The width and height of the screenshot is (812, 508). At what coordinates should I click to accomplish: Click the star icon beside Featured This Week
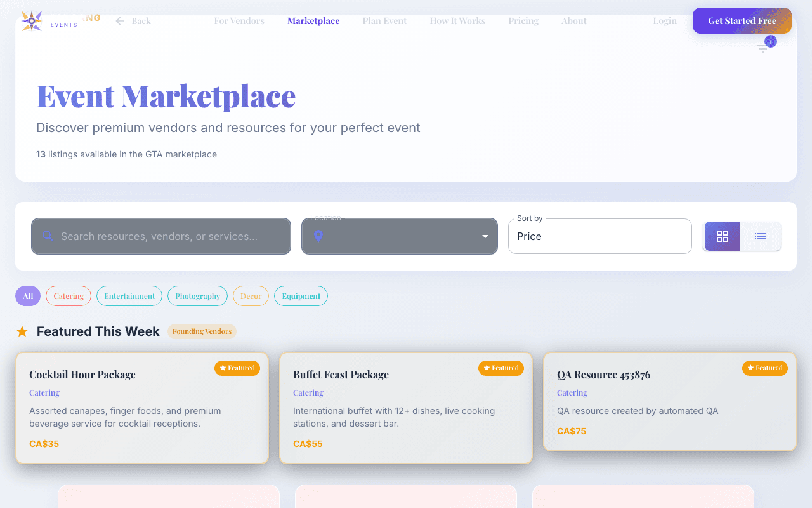(22, 331)
